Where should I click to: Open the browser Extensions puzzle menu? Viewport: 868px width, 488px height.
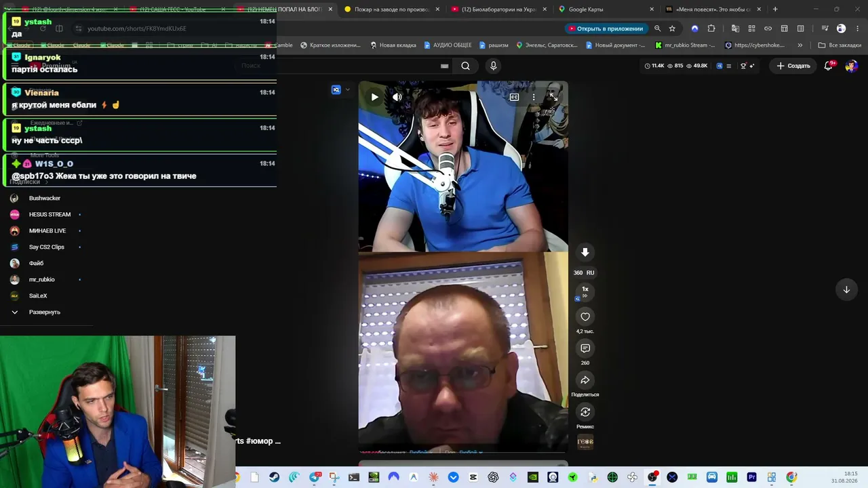click(x=711, y=28)
